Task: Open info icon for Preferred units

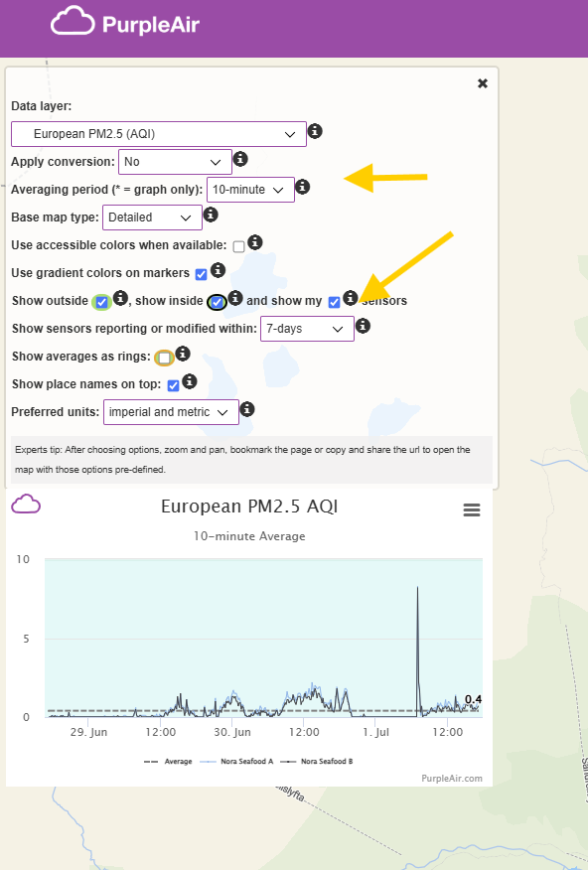Action: (247, 409)
